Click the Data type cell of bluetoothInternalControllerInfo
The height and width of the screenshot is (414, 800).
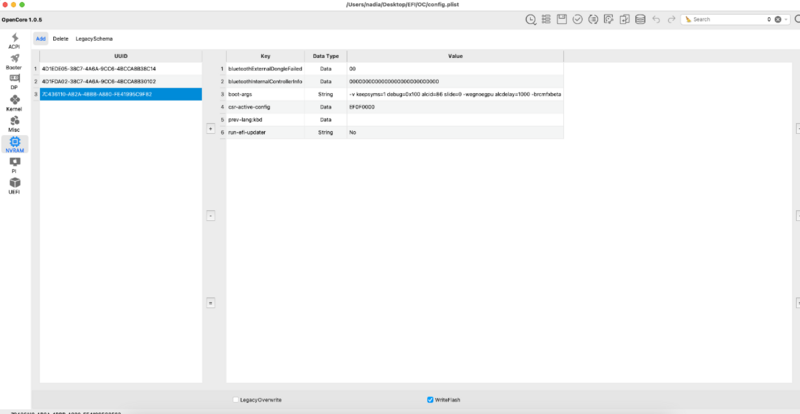[x=326, y=81]
